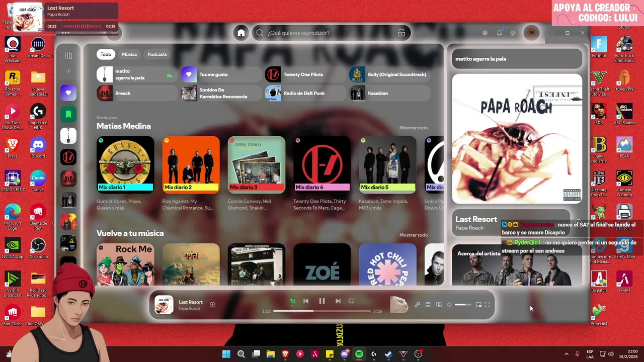Open the Rock Me playlist card
This screenshot has height=362, width=644.
[125, 264]
